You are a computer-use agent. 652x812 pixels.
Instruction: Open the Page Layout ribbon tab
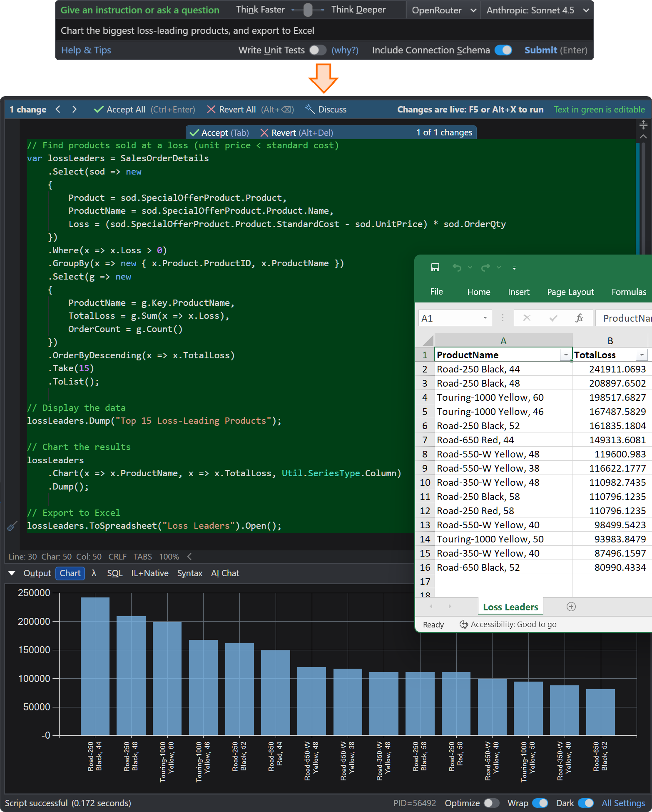point(570,292)
